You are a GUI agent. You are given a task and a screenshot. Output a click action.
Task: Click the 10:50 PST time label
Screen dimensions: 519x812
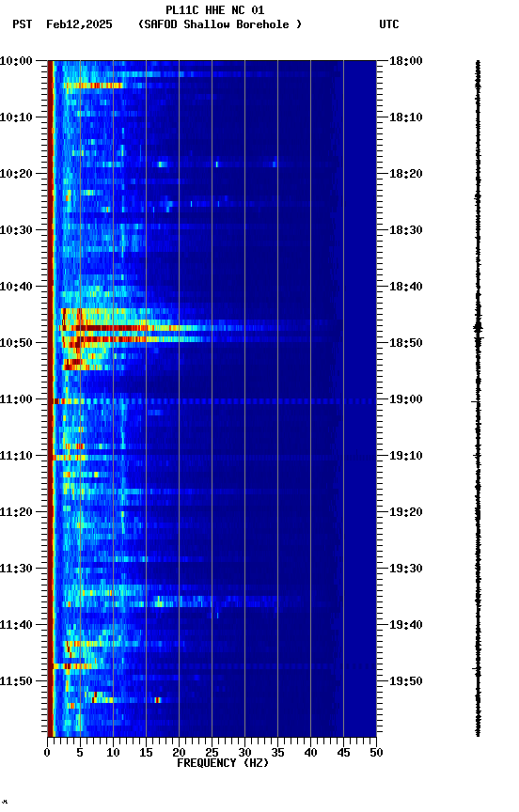[16, 343]
